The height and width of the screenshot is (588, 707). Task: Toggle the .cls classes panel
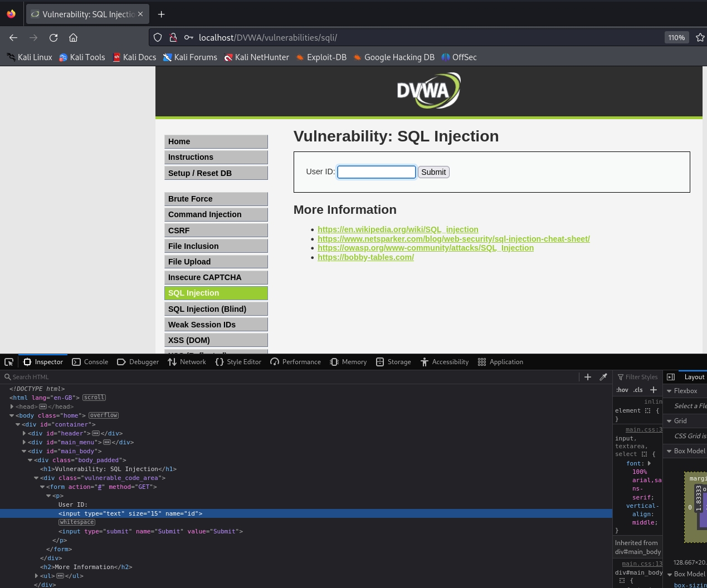click(x=638, y=390)
